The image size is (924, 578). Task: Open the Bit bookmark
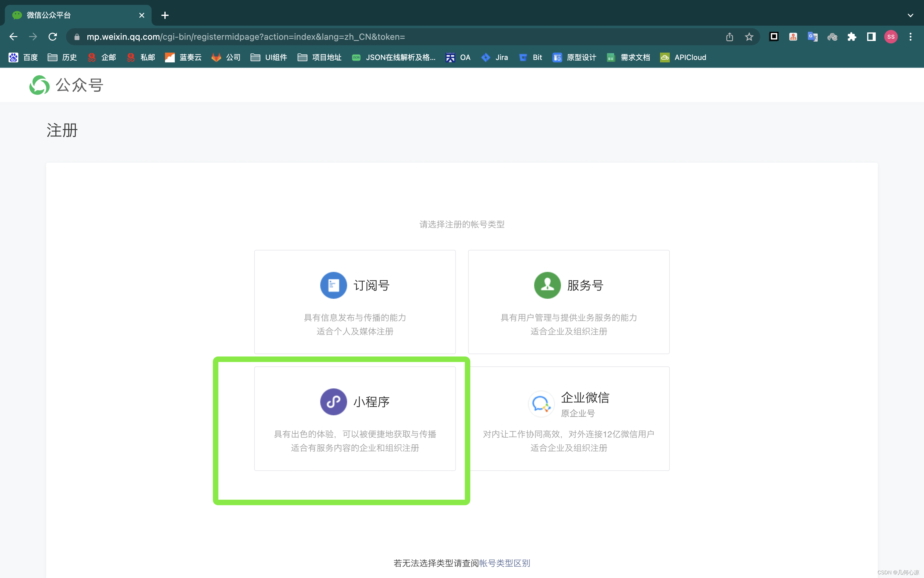(x=531, y=57)
